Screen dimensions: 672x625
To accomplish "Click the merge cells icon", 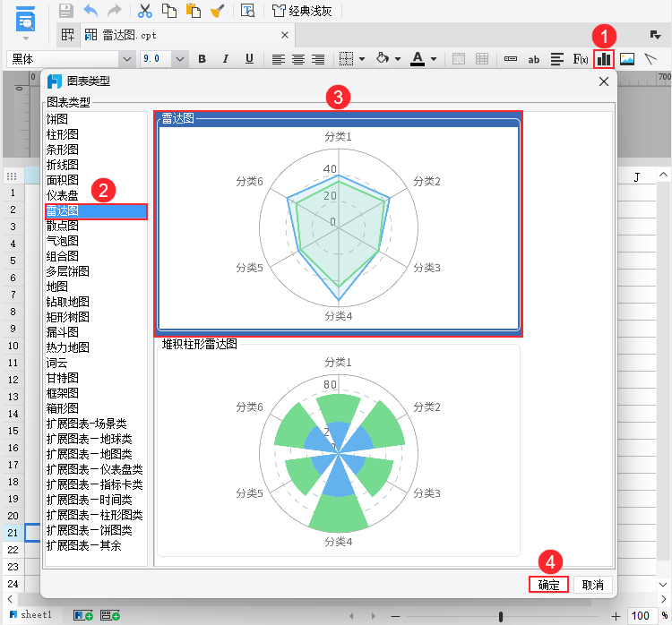I will point(459,59).
